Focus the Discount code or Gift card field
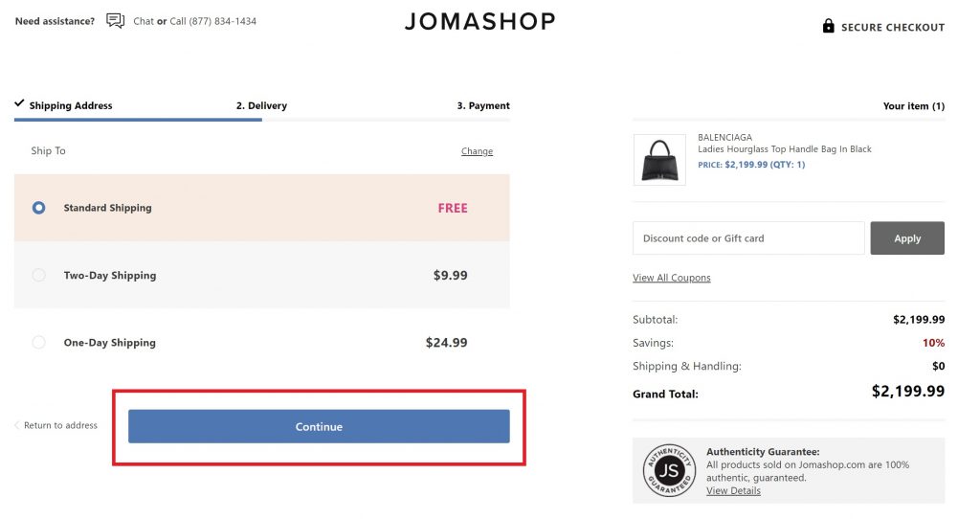This screenshot has height=519, width=980. pyautogui.click(x=748, y=238)
